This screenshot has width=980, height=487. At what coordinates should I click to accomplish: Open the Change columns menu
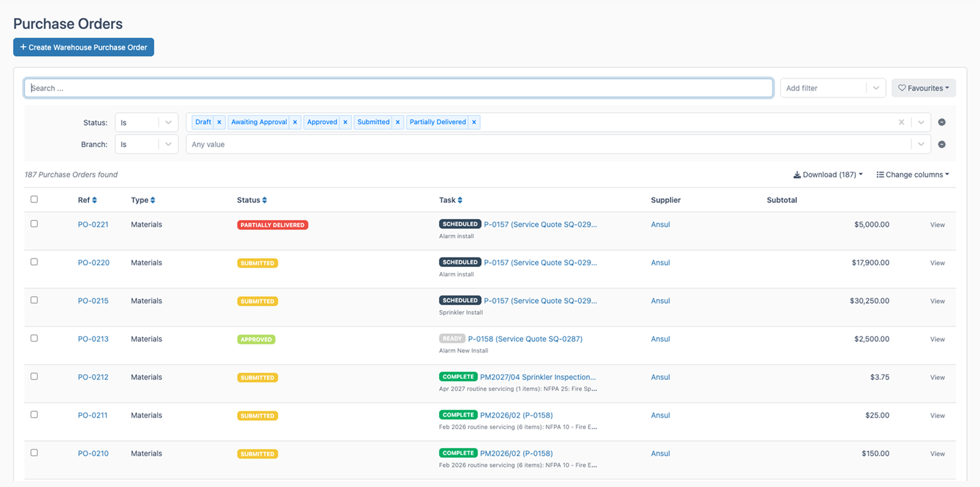[x=912, y=175]
